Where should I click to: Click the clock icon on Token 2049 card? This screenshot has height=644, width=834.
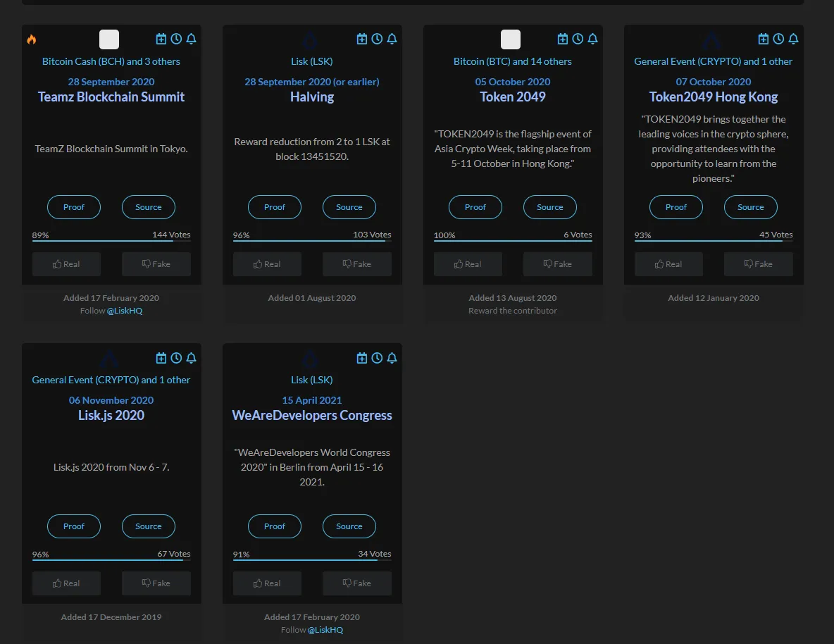click(x=578, y=39)
